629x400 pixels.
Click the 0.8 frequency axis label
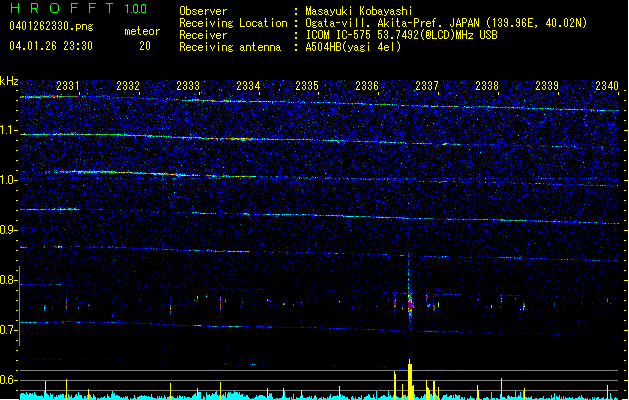pyautogui.click(x=8, y=280)
